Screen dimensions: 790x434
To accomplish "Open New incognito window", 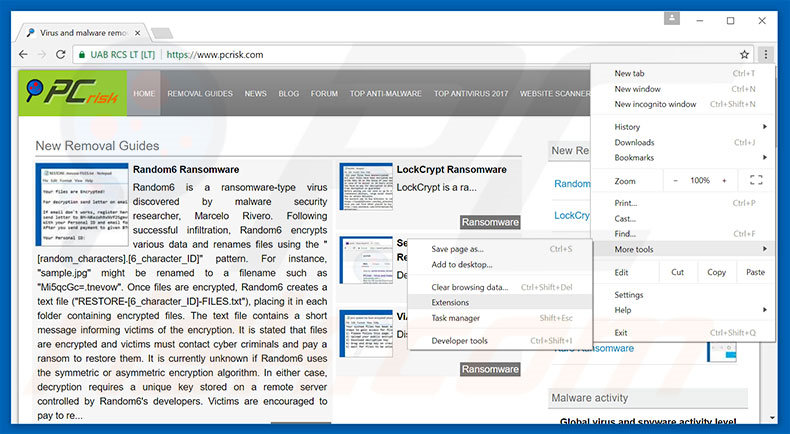I will point(683,104).
